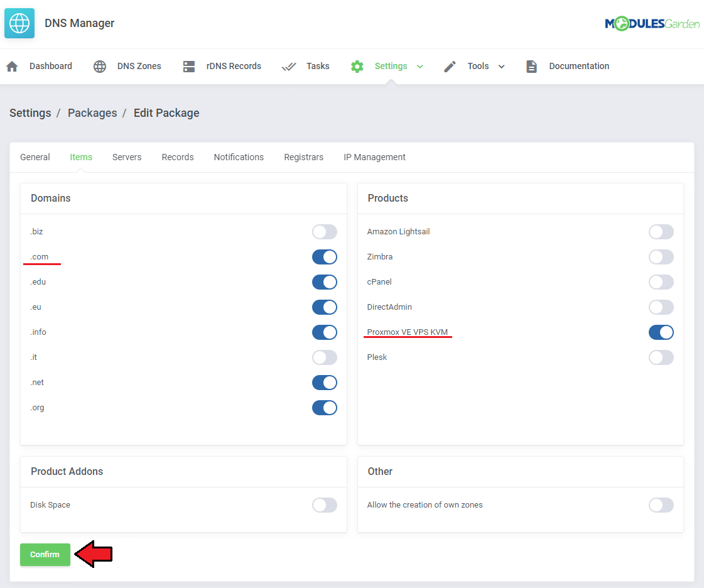
Task: Click the Settings breadcrumb link
Action: [30, 112]
